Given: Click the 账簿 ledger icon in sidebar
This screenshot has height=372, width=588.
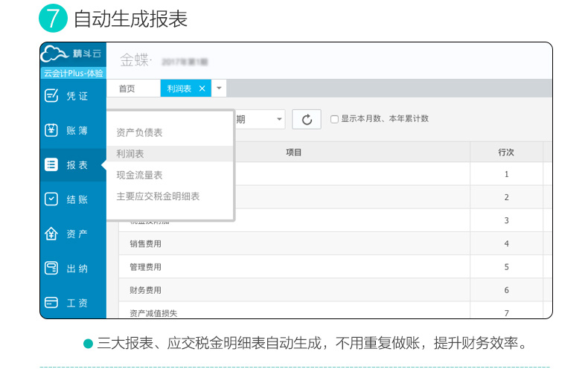Looking at the screenshot, I should [x=51, y=130].
